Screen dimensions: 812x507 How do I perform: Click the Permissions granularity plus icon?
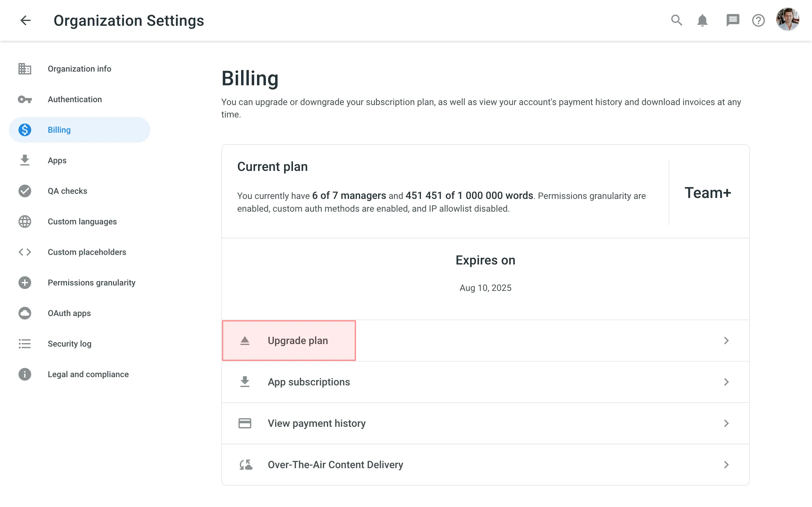tap(24, 283)
